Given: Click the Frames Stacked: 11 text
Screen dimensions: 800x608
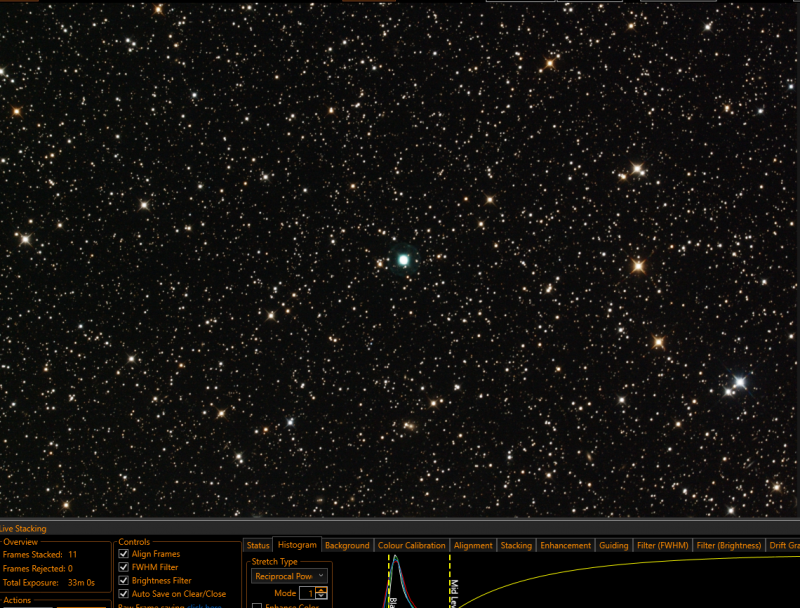Looking at the screenshot, I should pos(40,554).
